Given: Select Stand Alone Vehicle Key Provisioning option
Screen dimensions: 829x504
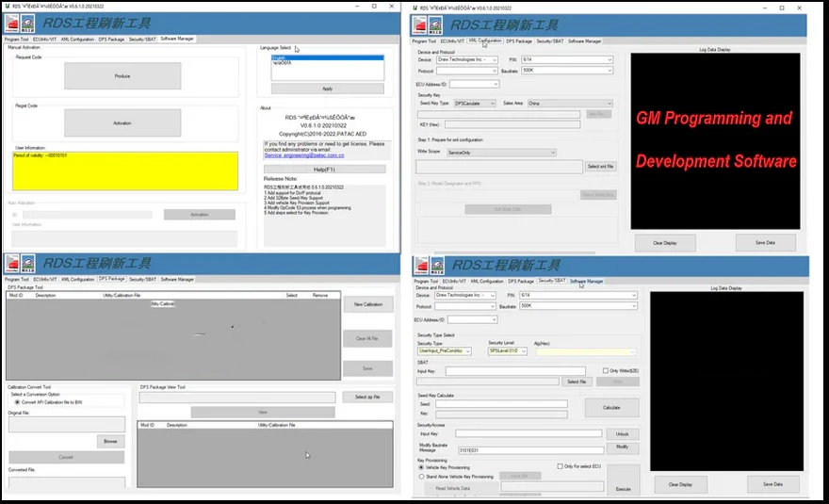Looking at the screenshot, I should [x=420, y=477].
